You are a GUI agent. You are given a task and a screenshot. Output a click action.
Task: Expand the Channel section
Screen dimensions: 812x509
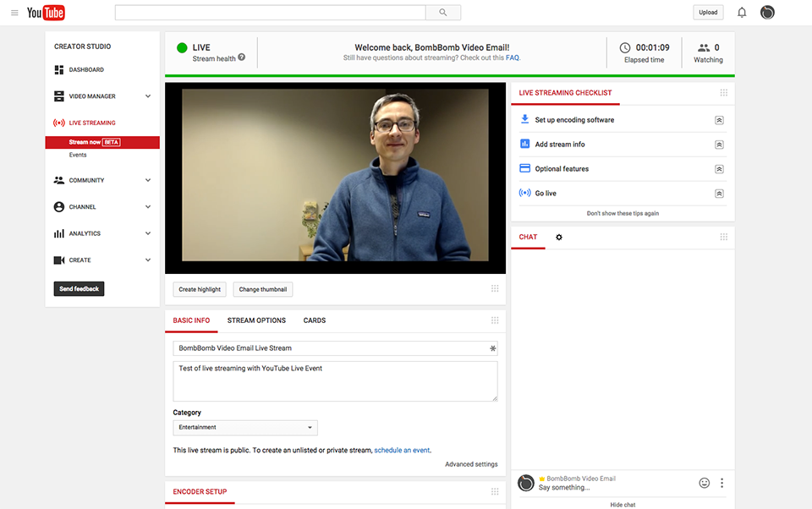[148, 206]
